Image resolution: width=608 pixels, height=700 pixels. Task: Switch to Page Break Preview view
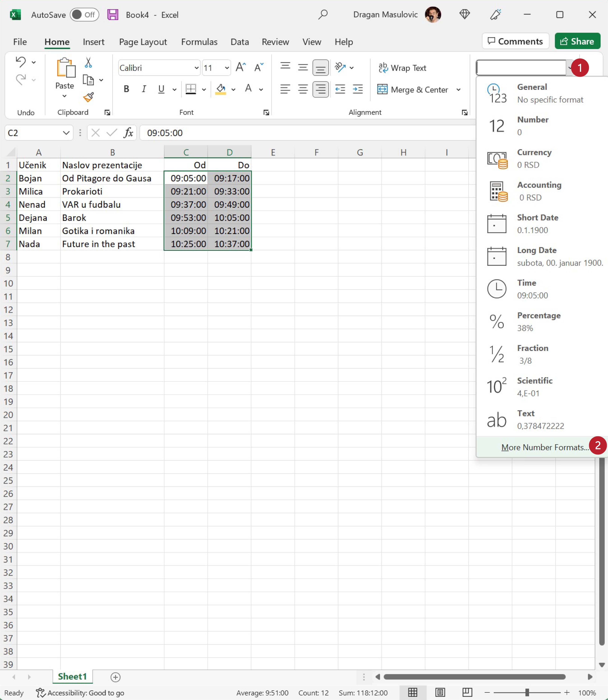pos(467,693)
